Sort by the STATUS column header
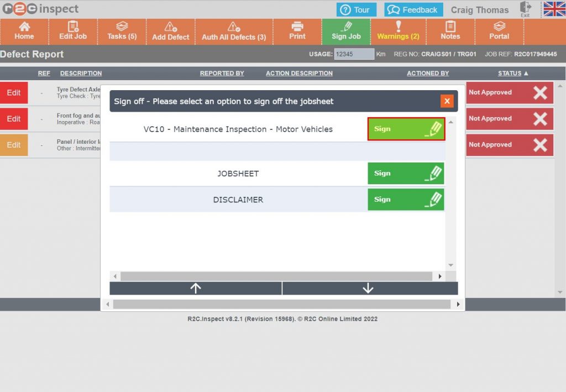The height and width of the screenshot is (392, 566). tap(509, 73)
